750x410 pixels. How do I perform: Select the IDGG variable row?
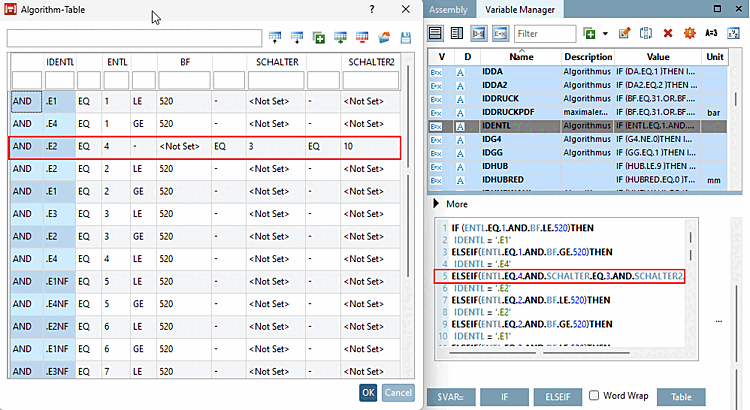577,153
